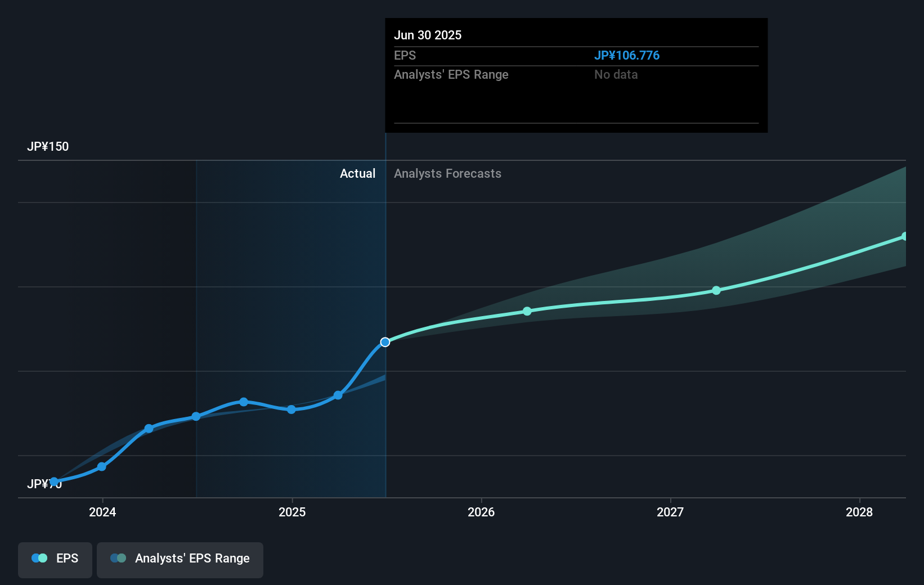Select the earliest 2024 EPS data point

click(x=54, y=481)
